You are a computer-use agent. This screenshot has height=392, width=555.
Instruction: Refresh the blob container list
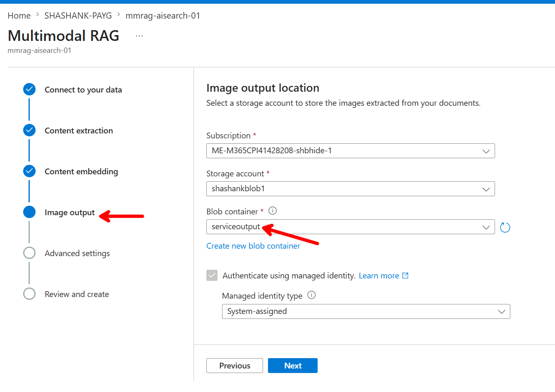tap(505, 227)
